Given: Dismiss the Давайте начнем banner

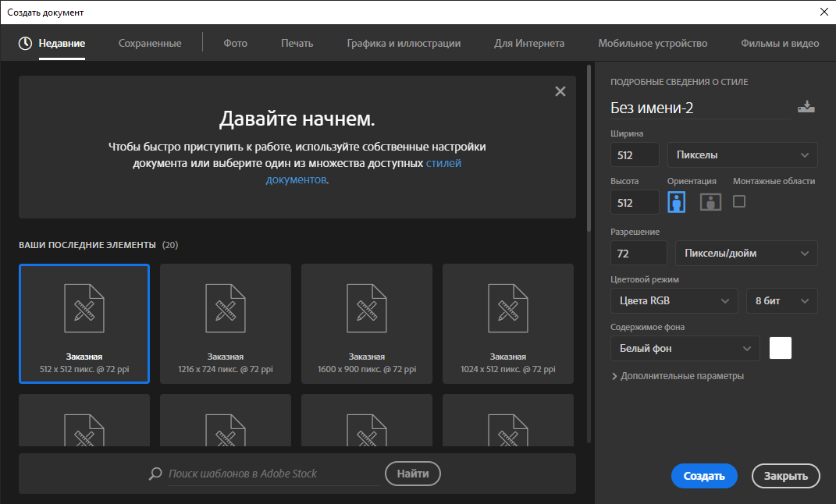Looking at the screenshot, I should coord(560,91).
